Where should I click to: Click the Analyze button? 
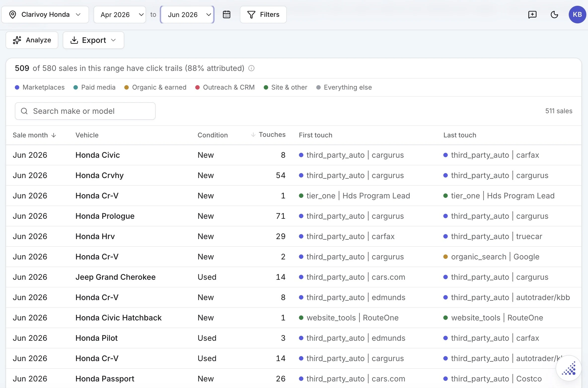[x=32, y=40]
